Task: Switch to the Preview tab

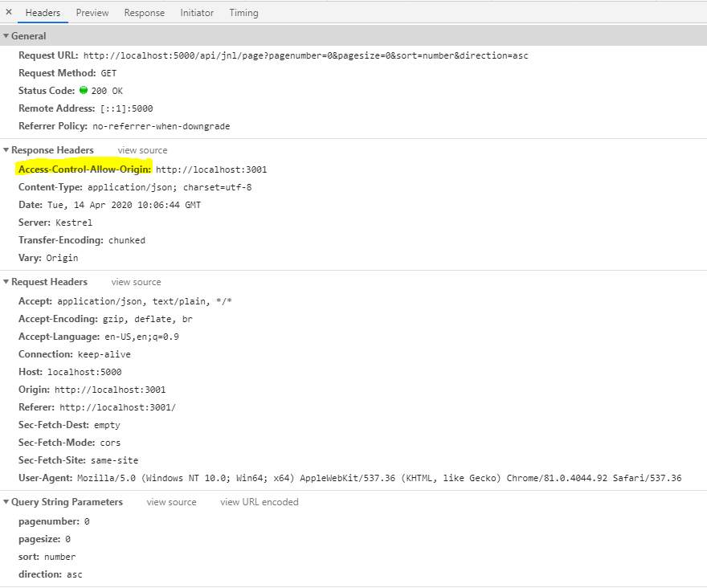Action: (x=92, y=12)
